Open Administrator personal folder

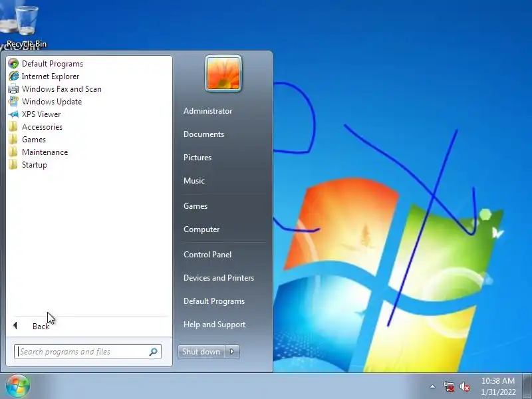pos(207,111)
